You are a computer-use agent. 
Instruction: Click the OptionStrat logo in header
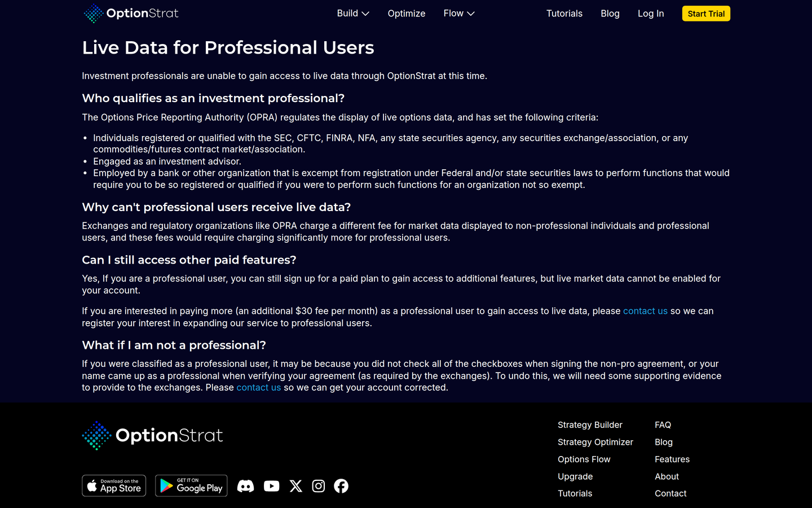coord(131,13)
